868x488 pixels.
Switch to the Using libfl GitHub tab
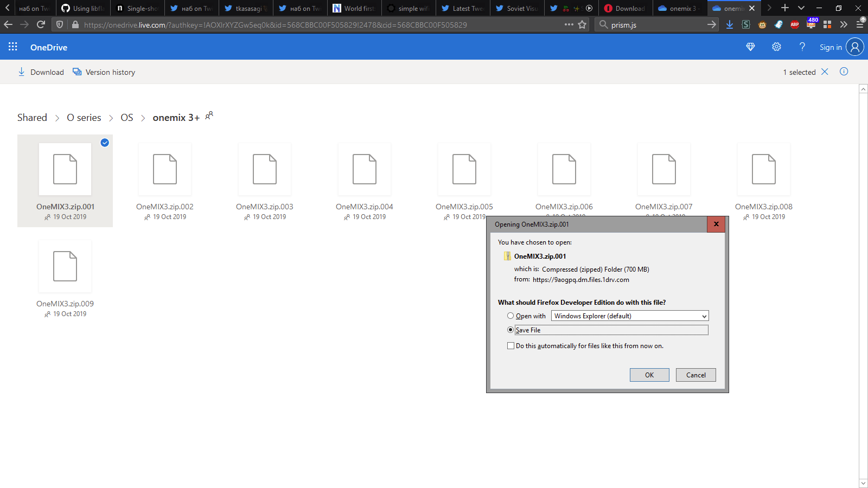tap(83, 8)
